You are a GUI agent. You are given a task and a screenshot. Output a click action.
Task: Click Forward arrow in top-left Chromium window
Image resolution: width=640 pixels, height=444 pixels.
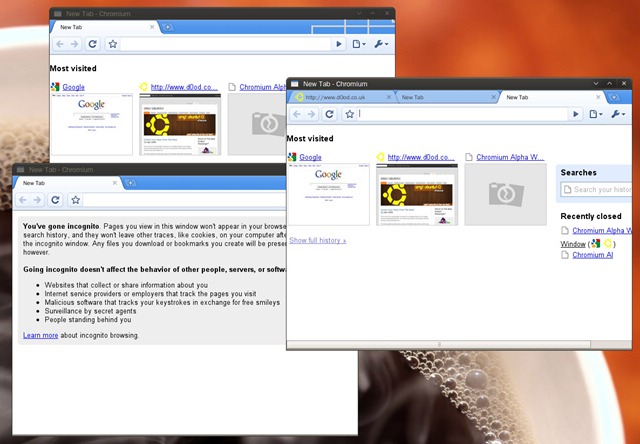pos(74,44)
